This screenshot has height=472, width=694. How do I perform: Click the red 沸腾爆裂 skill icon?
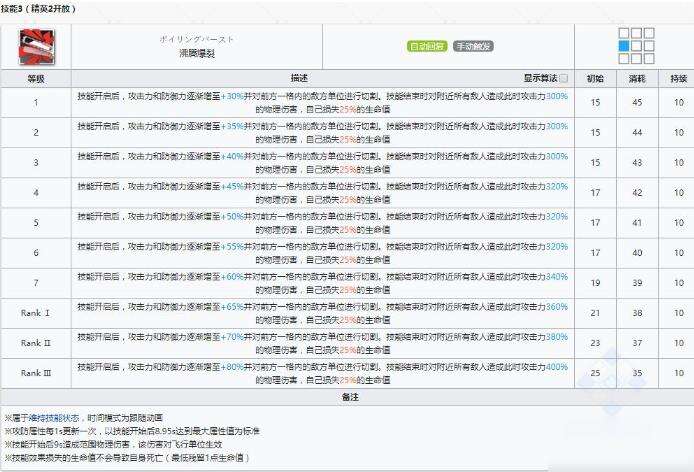coord(36,46)
